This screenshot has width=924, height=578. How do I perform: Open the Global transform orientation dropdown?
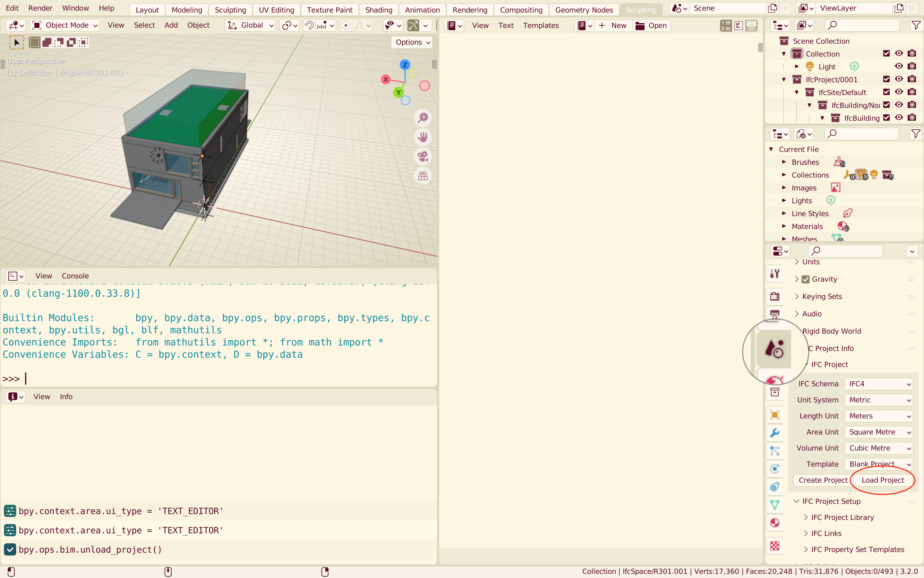pyautogui.click(x=250, y=26)
